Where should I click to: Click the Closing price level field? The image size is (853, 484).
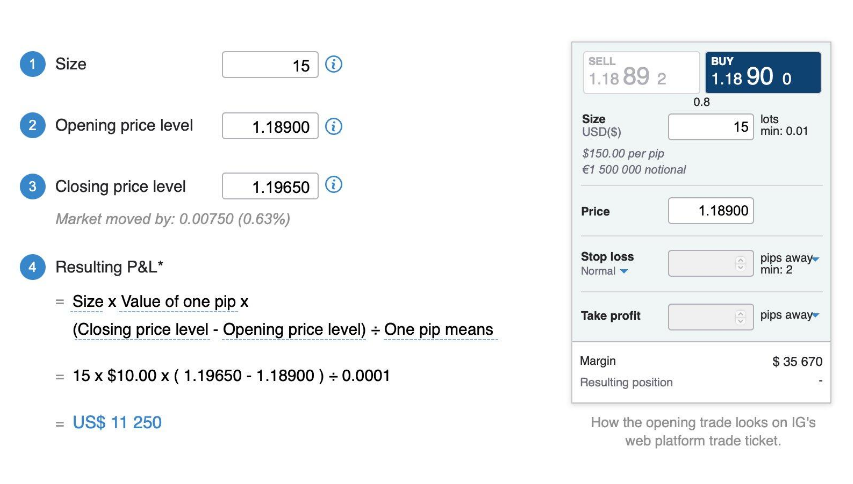[x=270, y=186]
